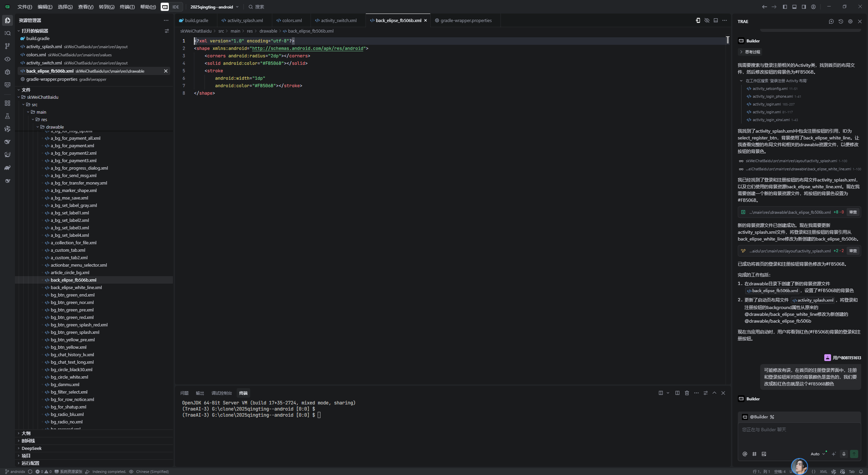Expand the 思考过程 thinking section

pyautogui.click(x=750, y=52)
